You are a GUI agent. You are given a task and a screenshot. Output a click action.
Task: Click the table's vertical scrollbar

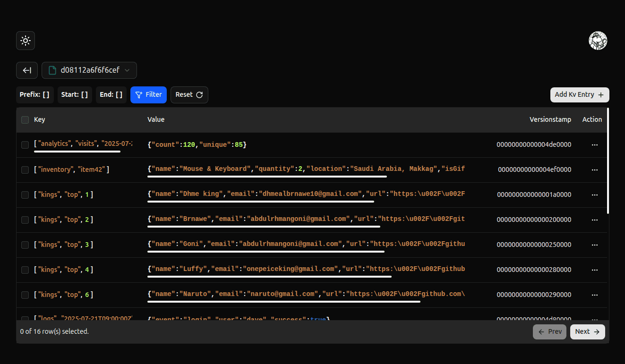[608, 161]
